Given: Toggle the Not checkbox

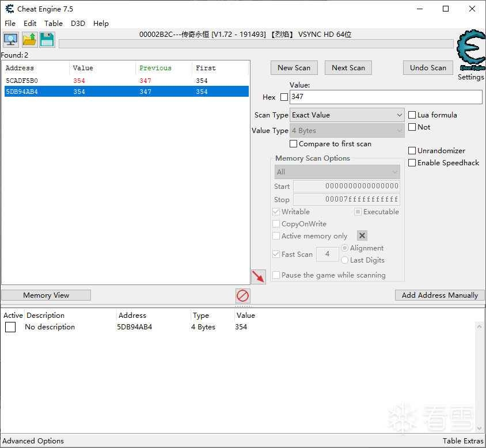Looking at the screenshot, I should click(x=412, y=127).
